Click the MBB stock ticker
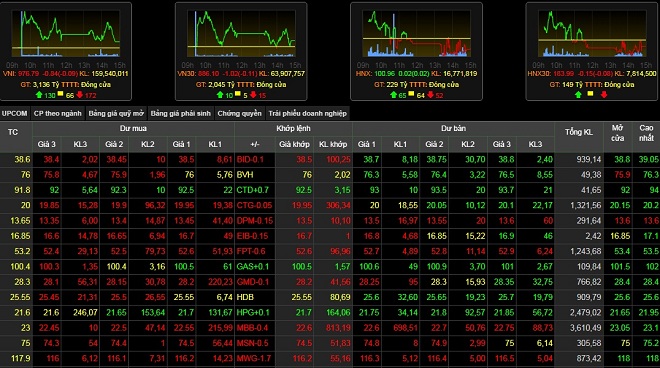660x368 pixels. coord(245,328)
